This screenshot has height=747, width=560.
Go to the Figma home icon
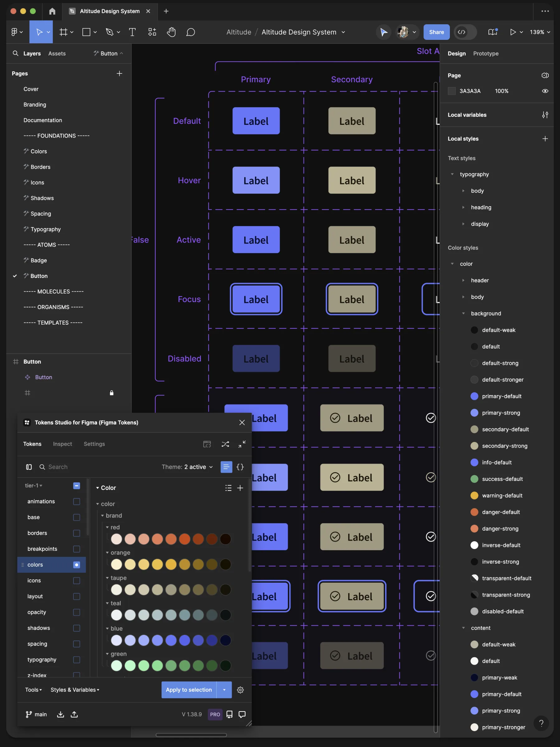(52, 11)
